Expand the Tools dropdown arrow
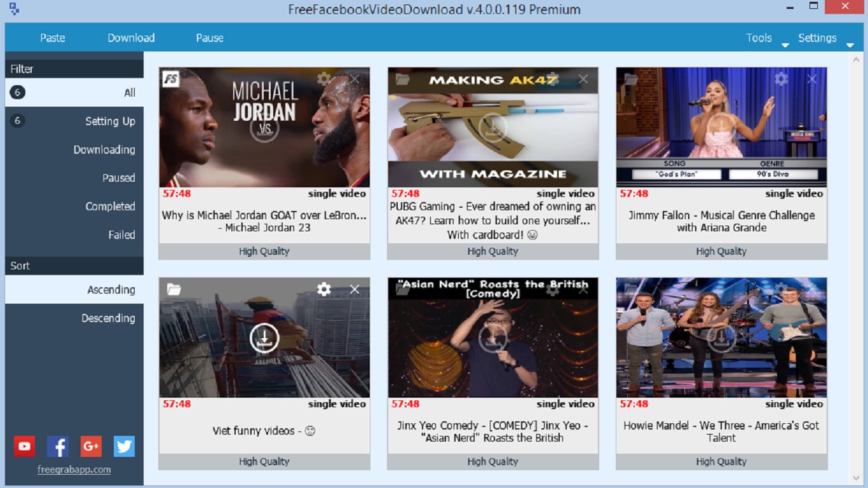Viewport: 868px width, 488px height. [785, 45]
